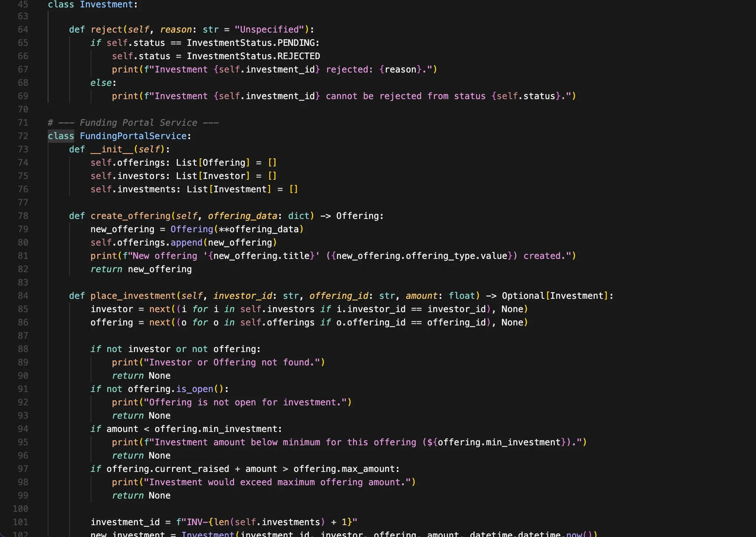Click the '__init__' method name
This screenshot has width=756, height=537.
point(112,149)
